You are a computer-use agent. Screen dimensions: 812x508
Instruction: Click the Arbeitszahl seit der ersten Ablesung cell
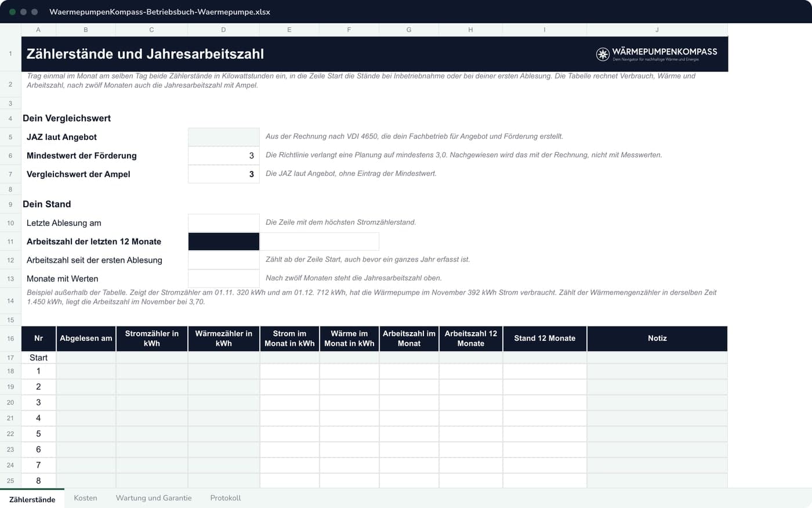224,260
